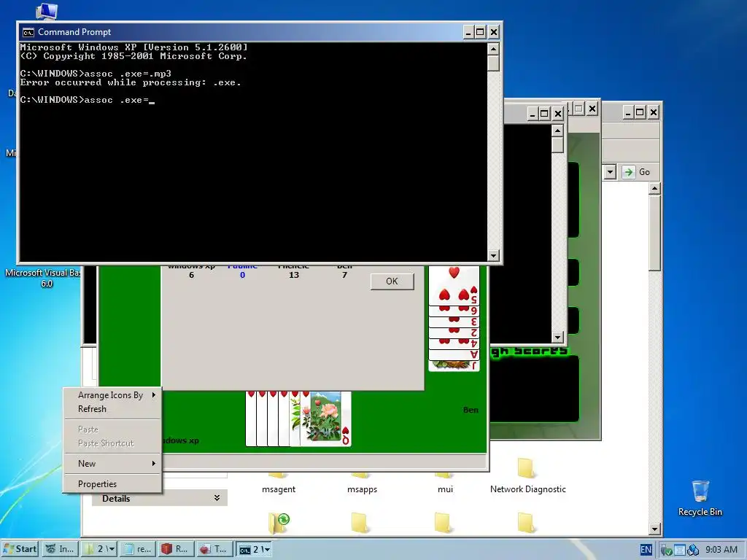Open the Command Prompt title bar system icon

point(28,32)
